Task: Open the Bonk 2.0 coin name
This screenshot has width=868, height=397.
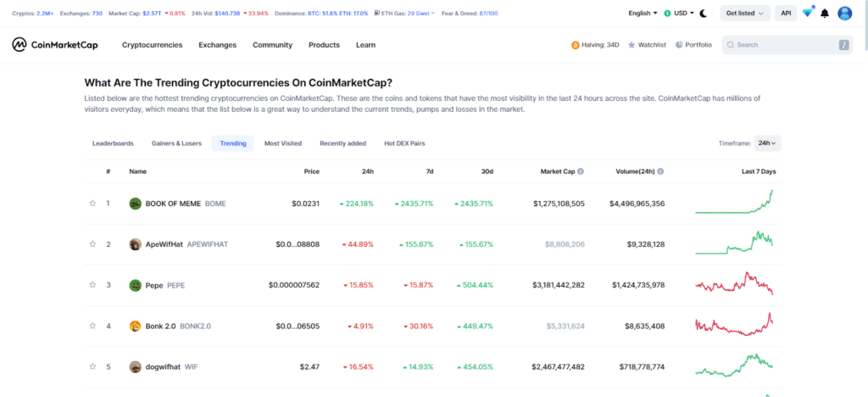Action: (x=160, y=326)
